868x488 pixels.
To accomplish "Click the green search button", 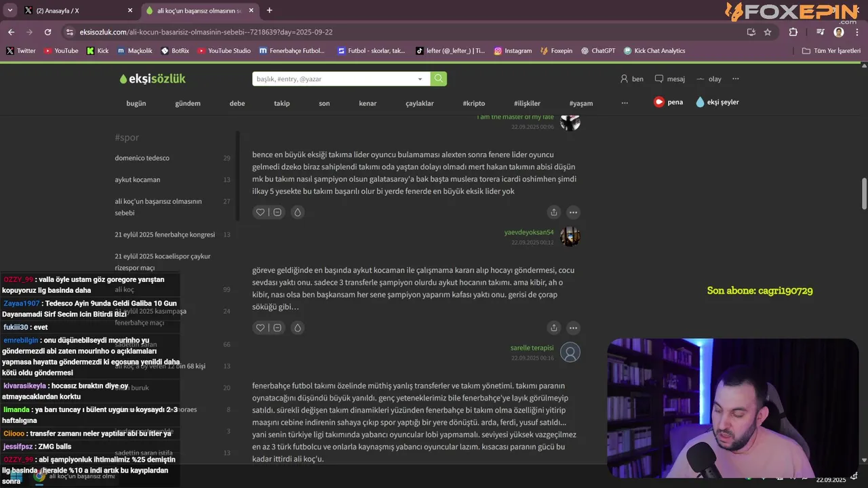I will pyautogui.click(x=439, y=79).
